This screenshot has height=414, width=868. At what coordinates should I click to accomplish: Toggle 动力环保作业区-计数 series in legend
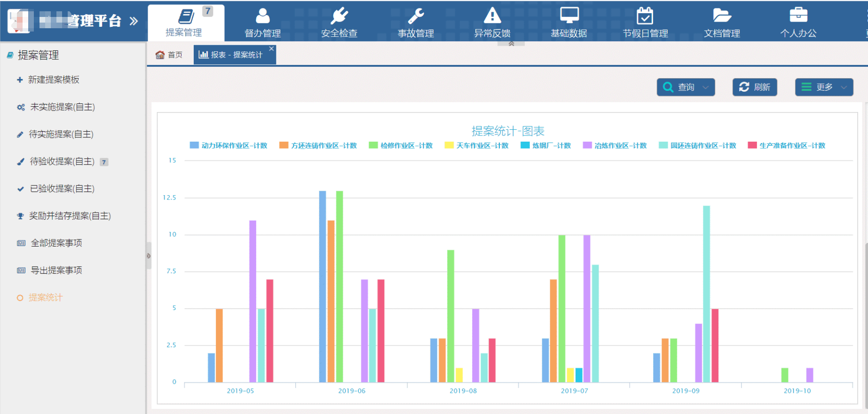229,145
